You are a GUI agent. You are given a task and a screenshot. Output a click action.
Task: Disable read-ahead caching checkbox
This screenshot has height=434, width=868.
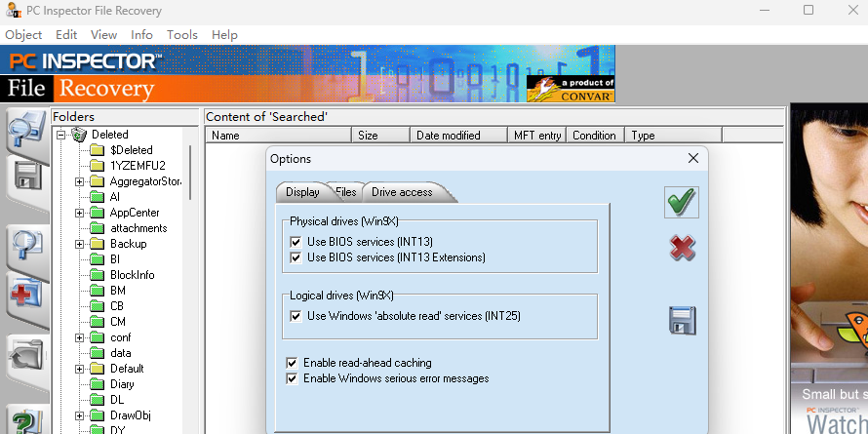[292, 363]
